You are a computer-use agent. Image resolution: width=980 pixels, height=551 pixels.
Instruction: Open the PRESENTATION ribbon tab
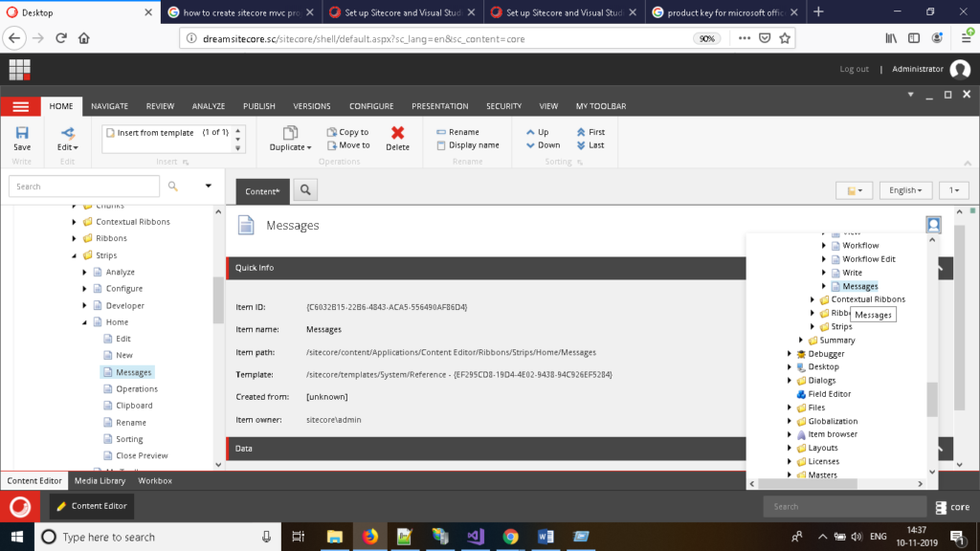point(439,106)
